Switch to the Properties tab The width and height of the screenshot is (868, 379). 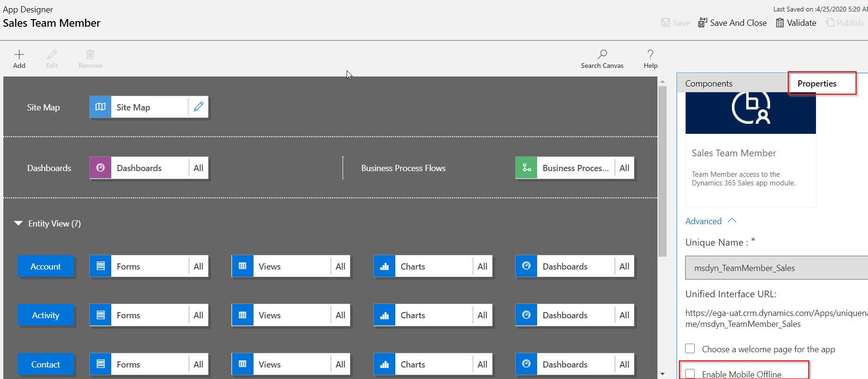pyautogui.click(x=817, y=83)
